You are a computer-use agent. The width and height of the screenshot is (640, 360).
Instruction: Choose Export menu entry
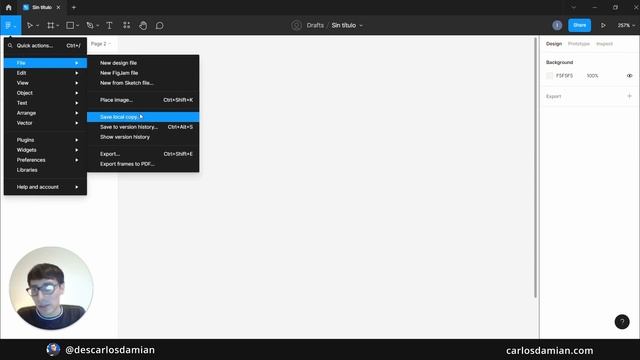pyautogui.click(x=143, y=154)
